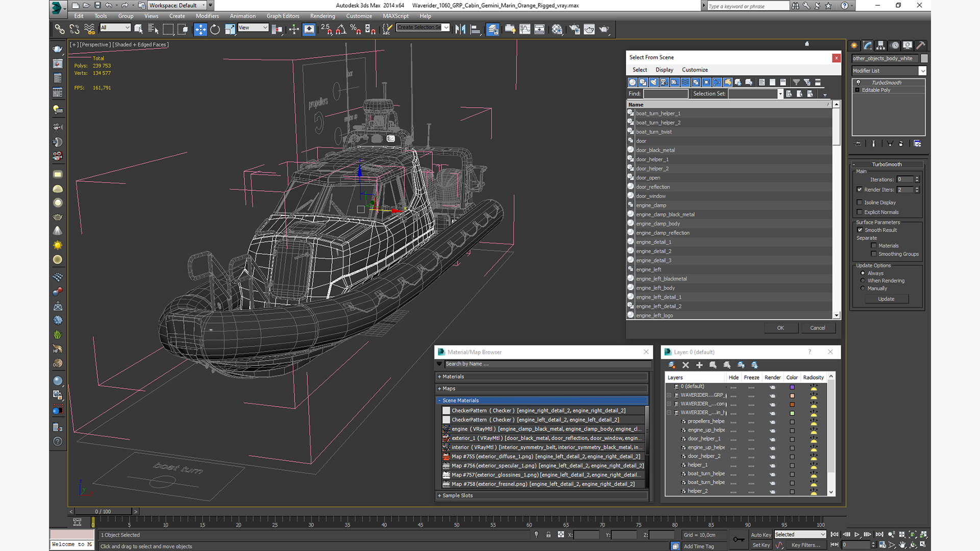The image size is (980, 551).
Task: Click the Pin Stack icon below modifier stack
Action: [x=857, y=144]
